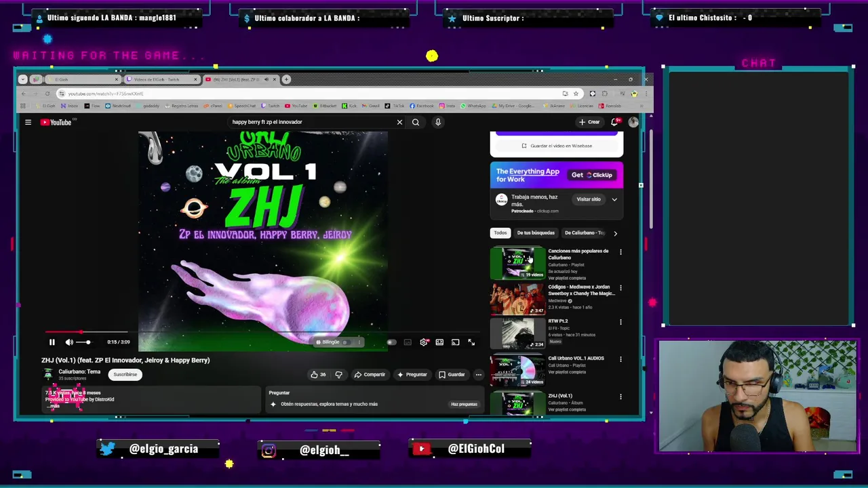Bookmark the page with the star icon

coord(576,94)
